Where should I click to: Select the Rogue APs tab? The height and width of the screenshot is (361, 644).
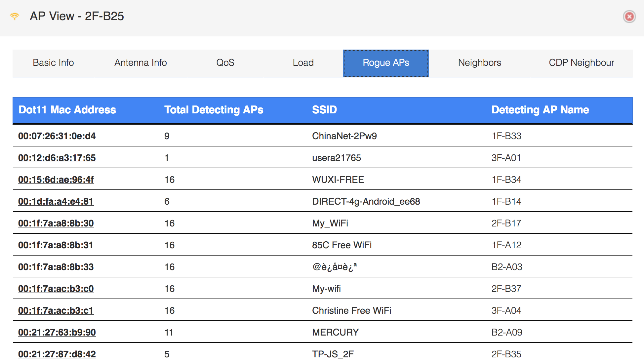click(386, 63)
